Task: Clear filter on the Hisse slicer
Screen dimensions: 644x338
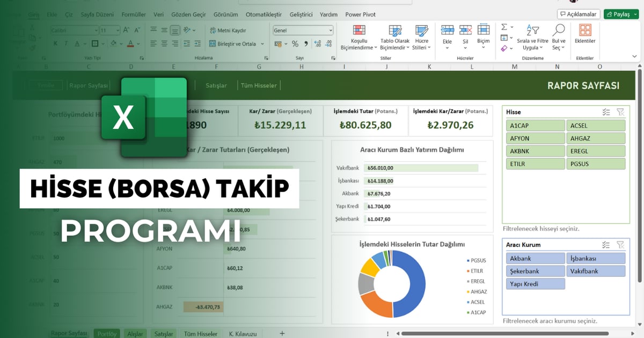Action: pos(620,112)
